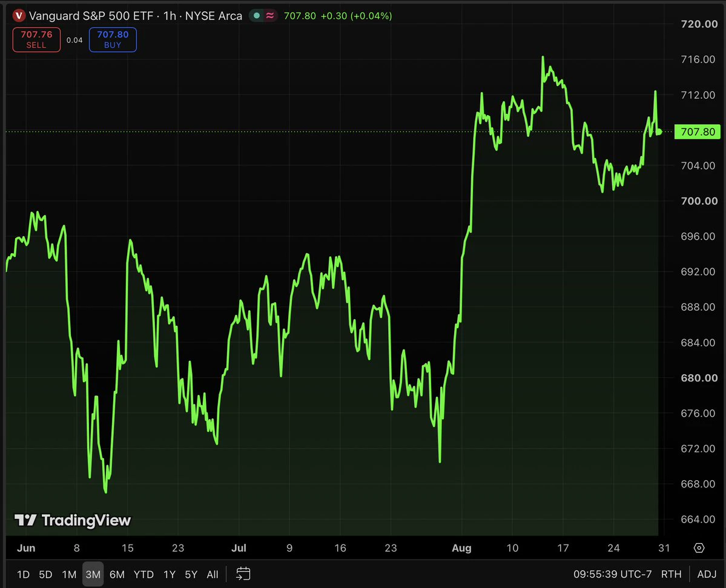Click the +0.30 (+0.04%) change text

[x=356, y=16]
